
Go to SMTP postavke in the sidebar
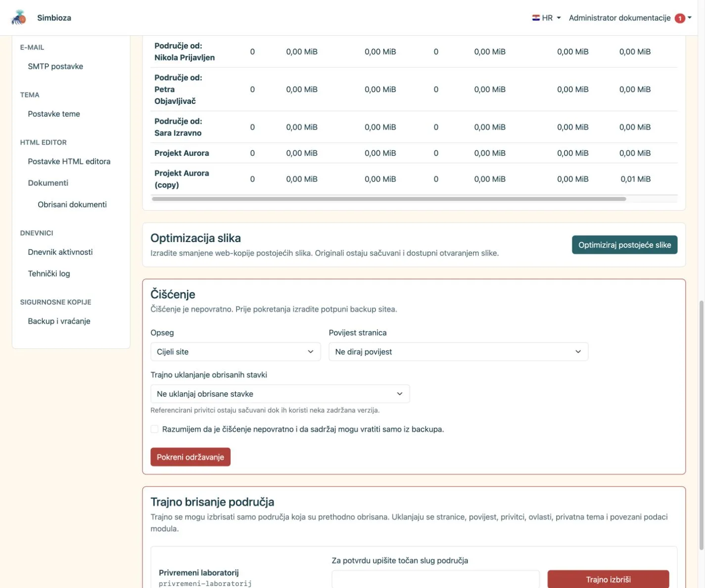(x=55, y=66)
